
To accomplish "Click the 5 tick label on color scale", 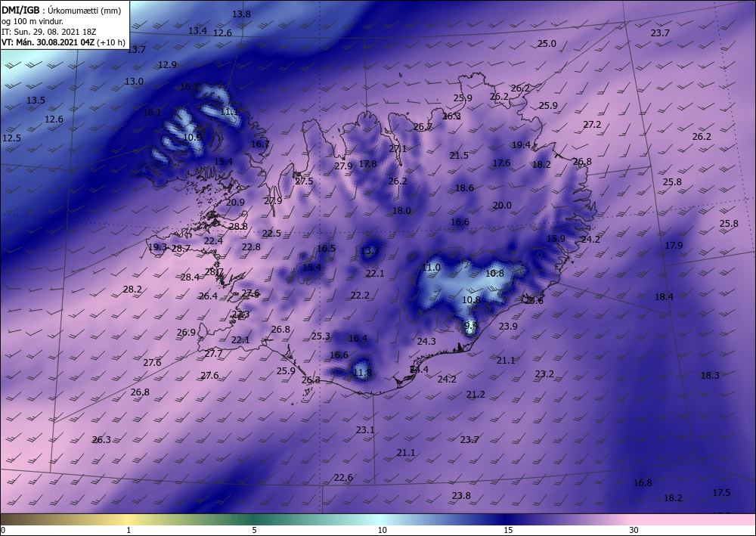I will pyautogui.click(x=254, y=530).
